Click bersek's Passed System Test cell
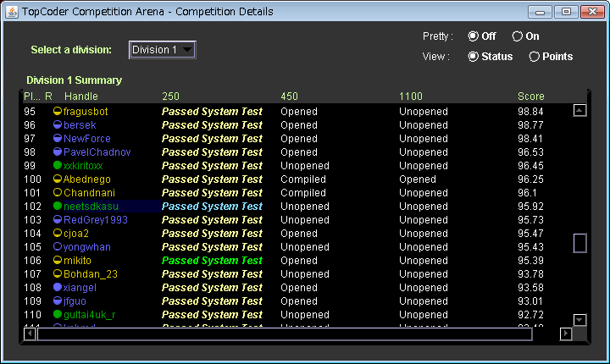This screenshot has height=364, width=610. (212, 124)
